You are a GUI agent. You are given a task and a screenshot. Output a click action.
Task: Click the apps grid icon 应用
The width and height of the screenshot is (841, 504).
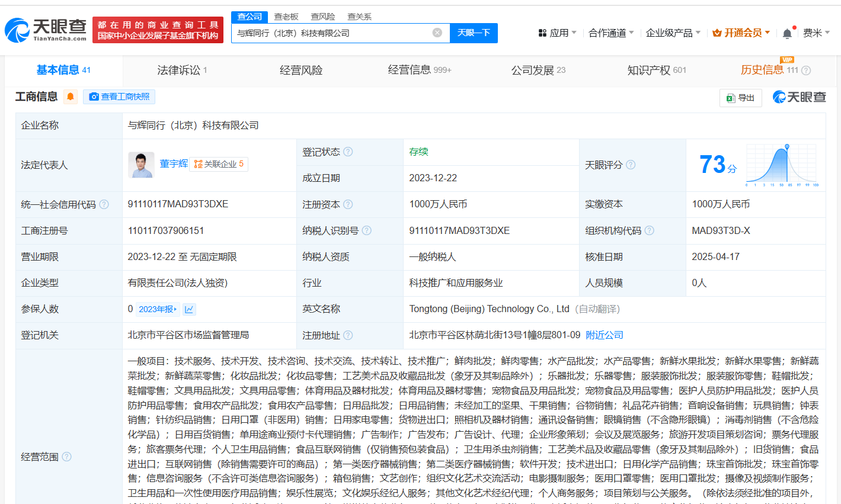point(542,33)
